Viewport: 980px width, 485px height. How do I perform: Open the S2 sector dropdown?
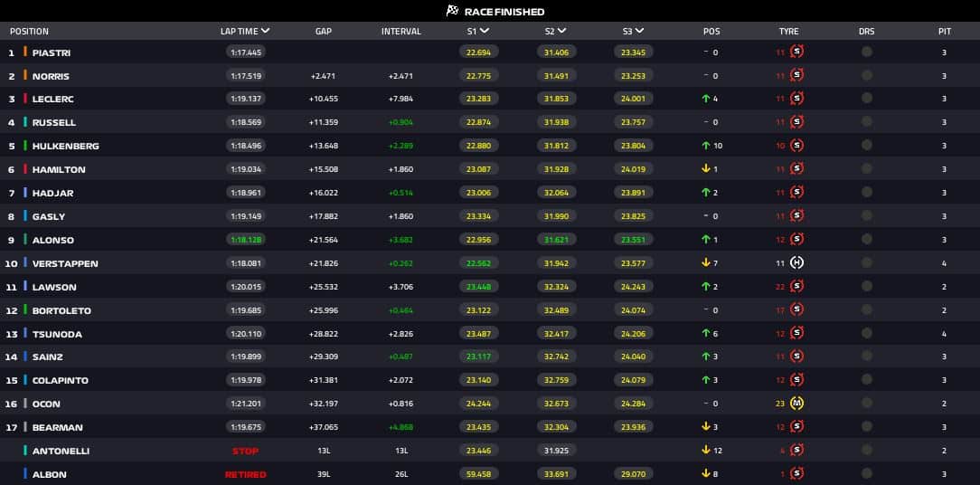pyautogui.click(x=562, y=31)
